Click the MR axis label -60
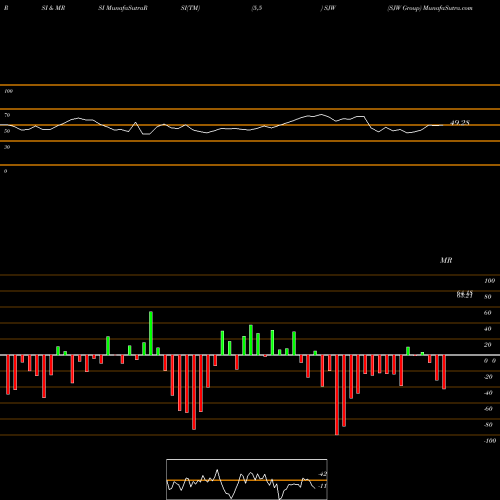This screenshot has width=500, height=500. click(488, 409)
